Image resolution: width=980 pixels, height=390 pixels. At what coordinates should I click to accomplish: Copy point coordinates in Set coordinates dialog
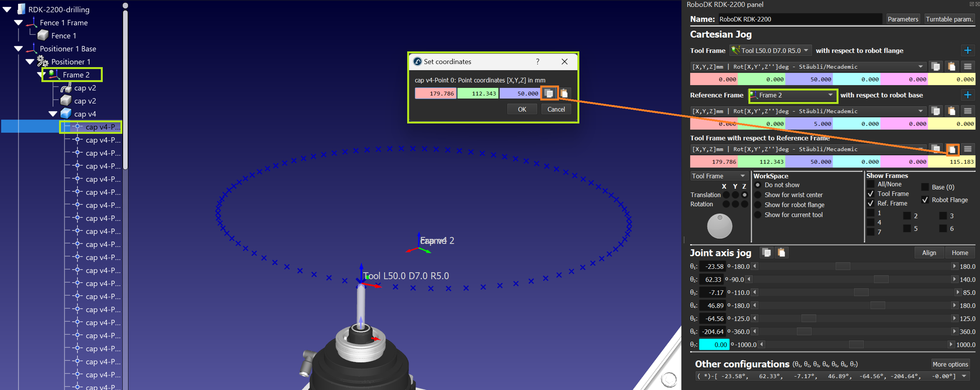[549, 93]
